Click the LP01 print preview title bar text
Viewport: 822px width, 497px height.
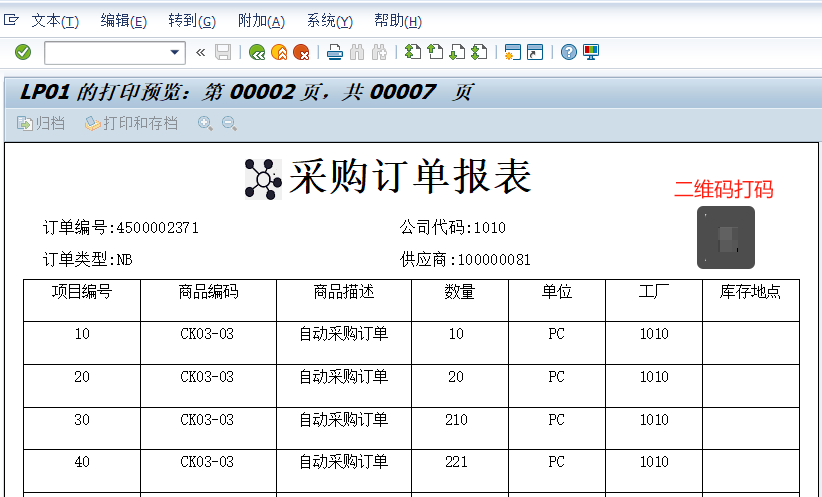point(246,93)
